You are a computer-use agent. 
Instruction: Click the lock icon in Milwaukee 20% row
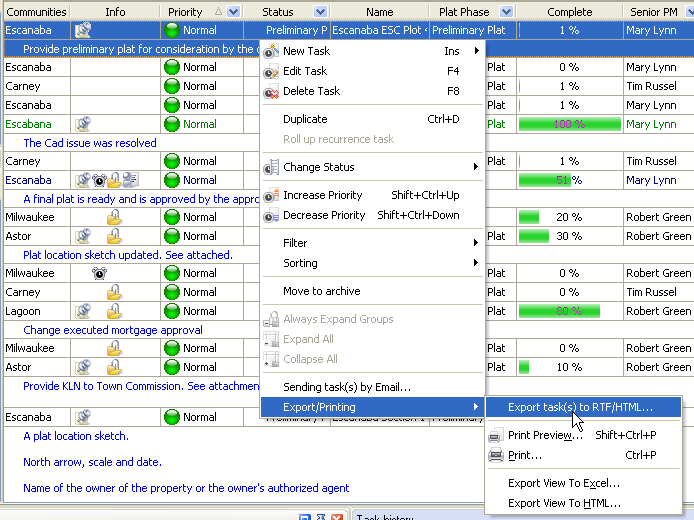(115, 217)
